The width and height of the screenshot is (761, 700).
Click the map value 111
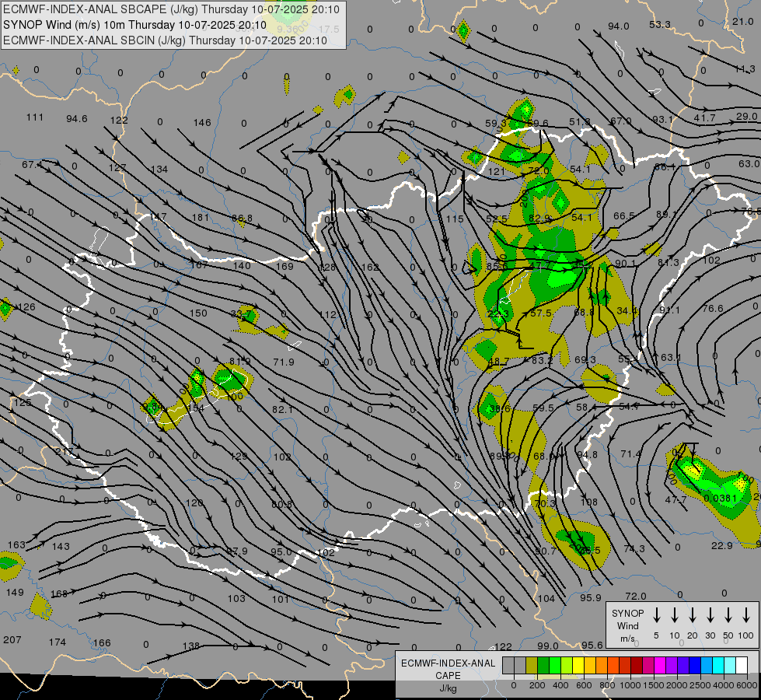tap(35, 117)
